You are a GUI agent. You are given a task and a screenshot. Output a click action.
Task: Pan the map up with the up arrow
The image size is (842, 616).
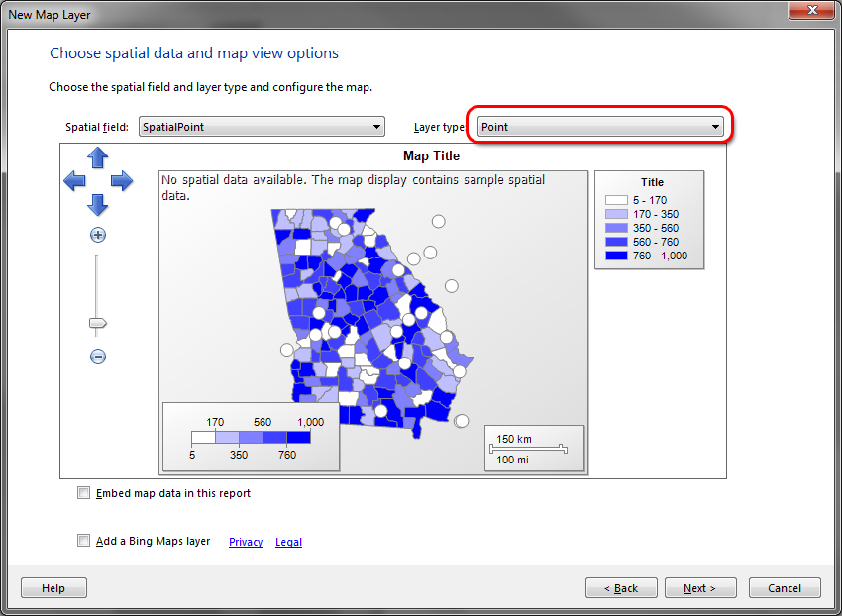pyautogui.click(x=98, y=157)
